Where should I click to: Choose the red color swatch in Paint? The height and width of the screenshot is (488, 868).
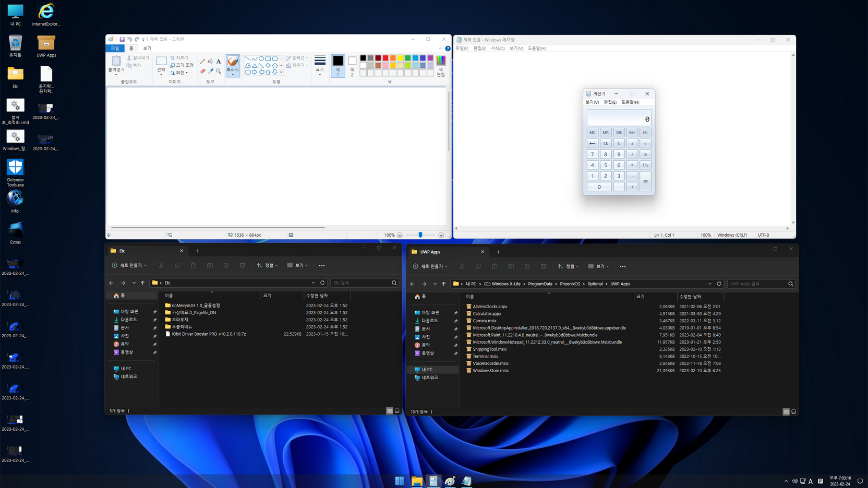pyautogui.click(x=385, y=58)
